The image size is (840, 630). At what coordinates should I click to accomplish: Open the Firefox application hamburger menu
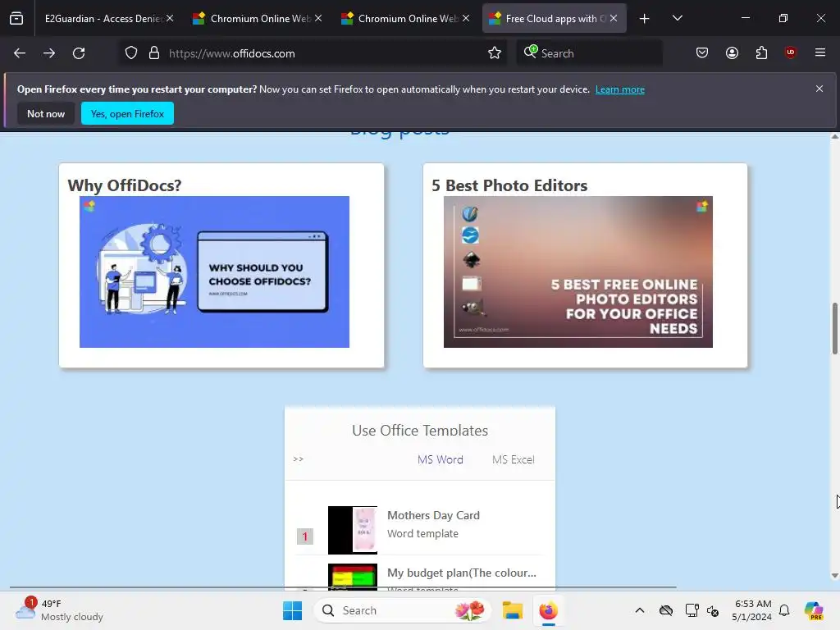820,52
